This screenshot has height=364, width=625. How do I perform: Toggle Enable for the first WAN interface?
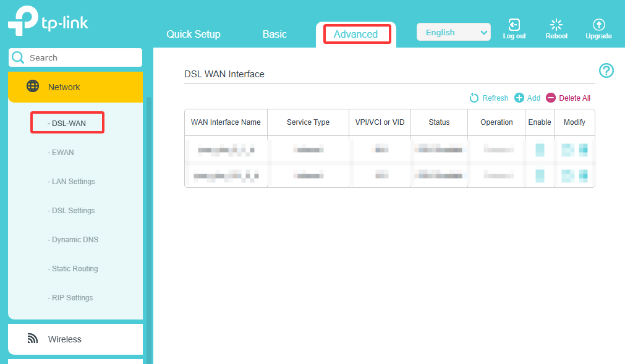click(539, 149)
